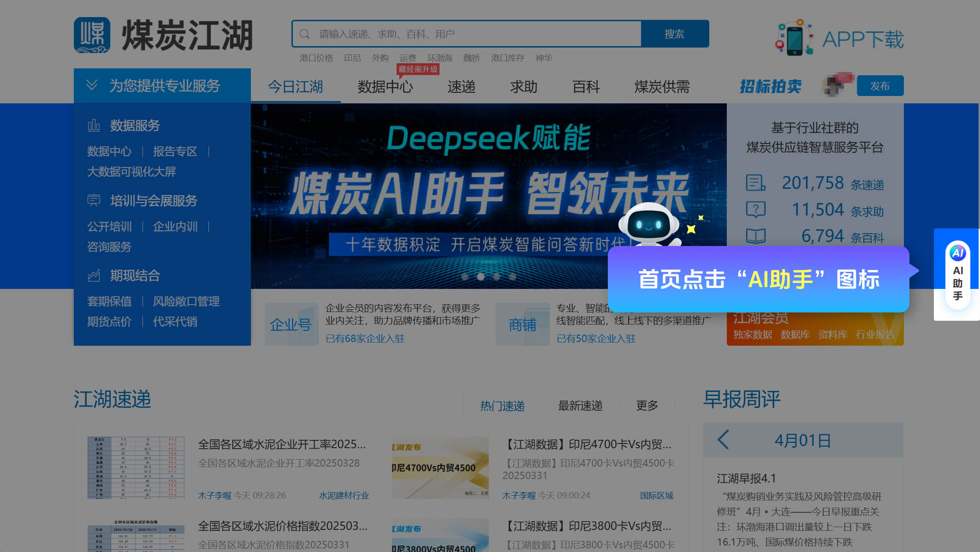
Task: Click the 培训与会展服务 presentation icon
Action: [94, 200]
